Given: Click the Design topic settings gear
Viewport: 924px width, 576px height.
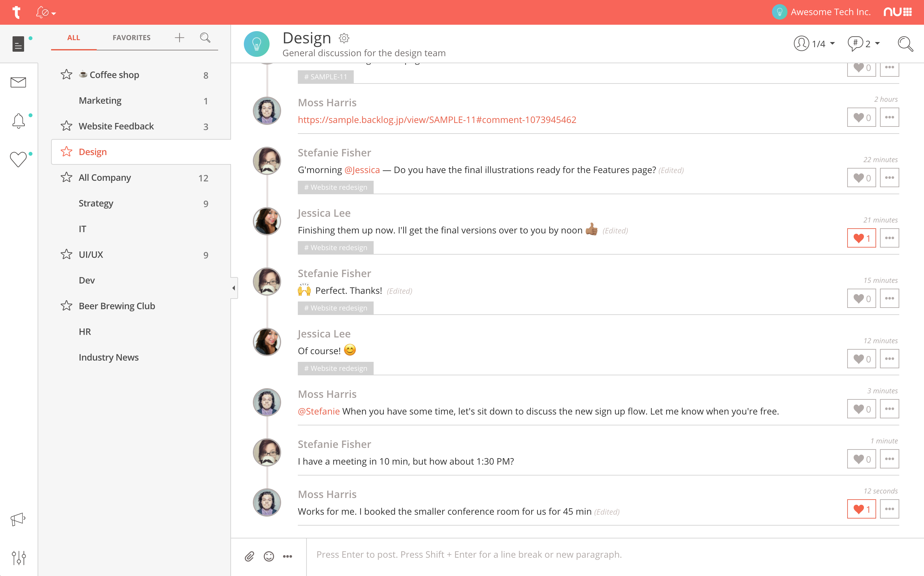Looking at the screenshot, I should pyautogui.click(x=344, y=38).
